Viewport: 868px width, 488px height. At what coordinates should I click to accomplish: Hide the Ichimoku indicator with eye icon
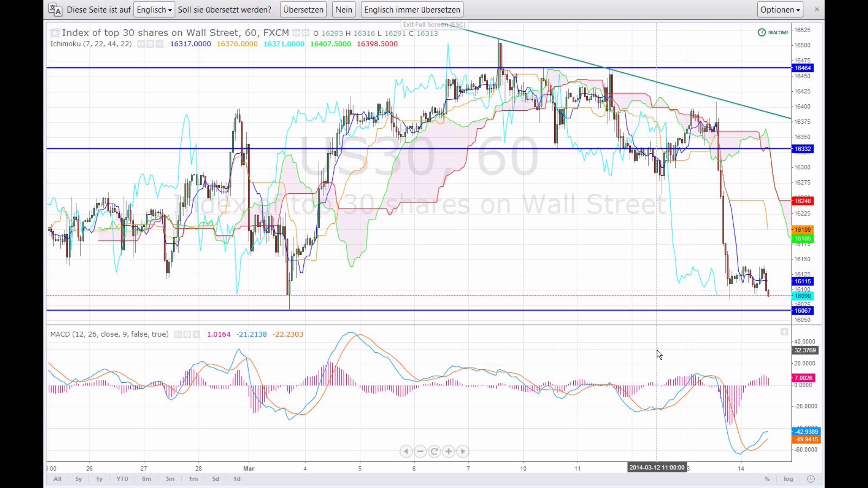(x=141, y=44)
